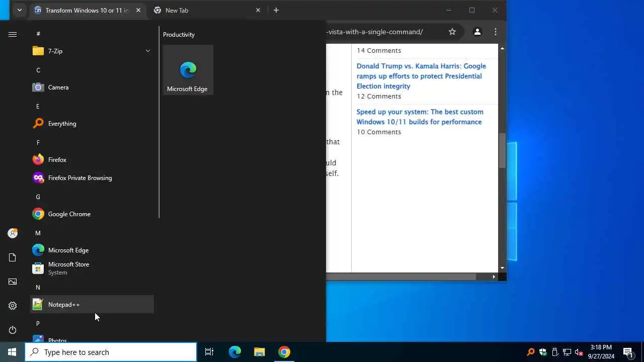Open Task View on the taskbar

[209, 352]
